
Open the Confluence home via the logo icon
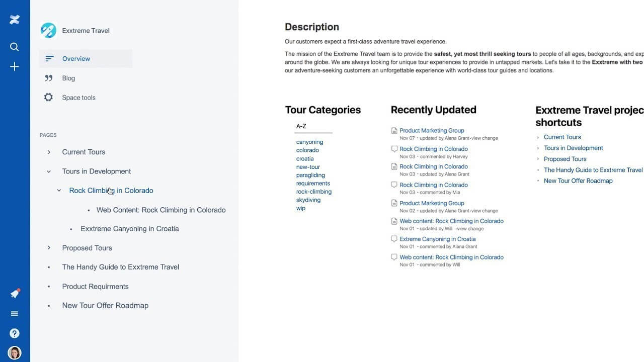(x=15, y=20)
